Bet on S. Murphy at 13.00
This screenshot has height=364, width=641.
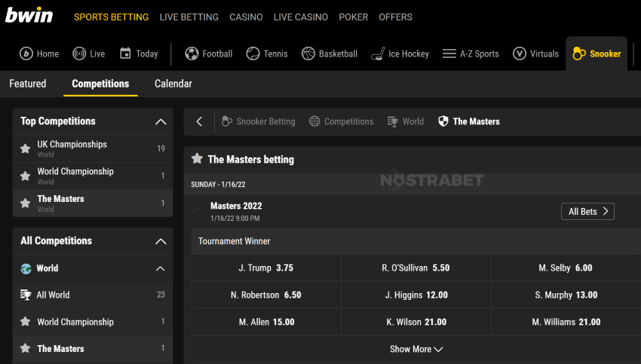(x=566, y=295)
